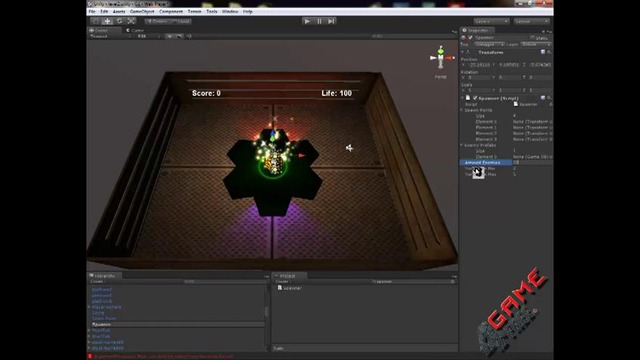Open the Transform settings gear icon
The width and height of the screenshot is (640, 360).
coord(549,52)
